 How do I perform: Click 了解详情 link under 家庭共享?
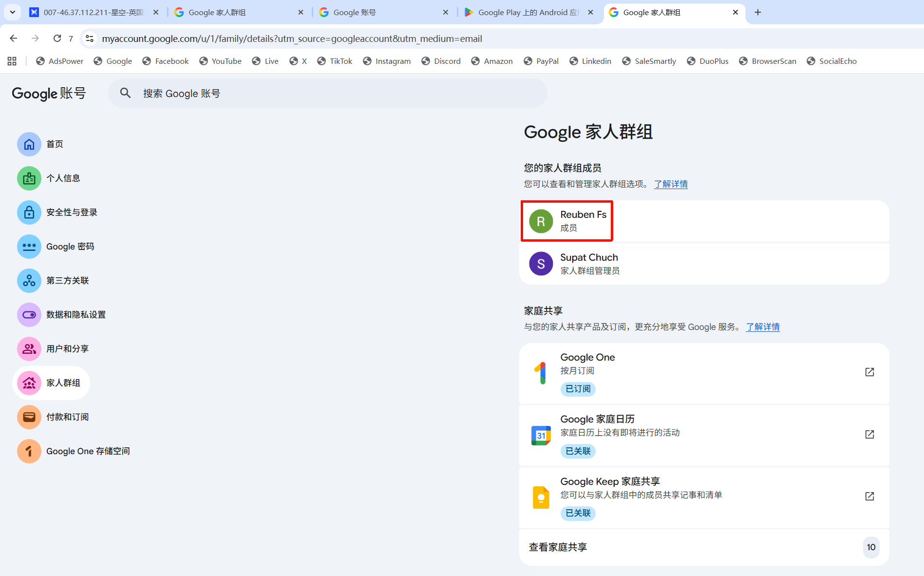coord(763,327)
